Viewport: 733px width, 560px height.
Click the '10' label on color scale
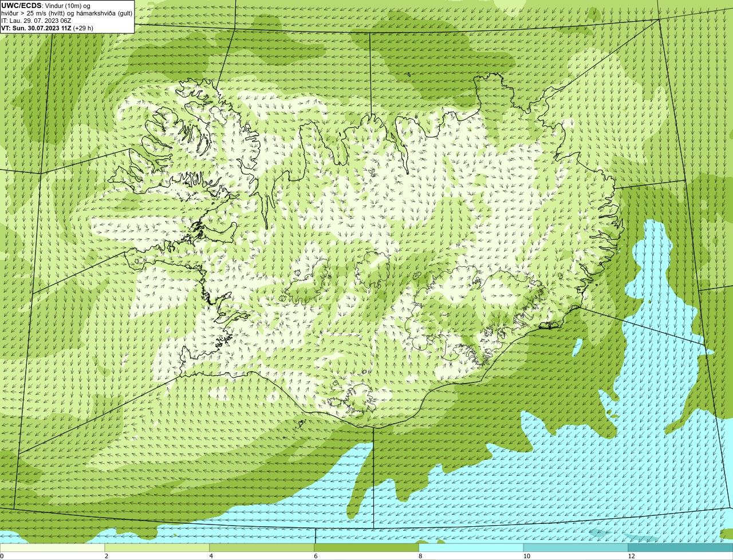pos(526,556)
